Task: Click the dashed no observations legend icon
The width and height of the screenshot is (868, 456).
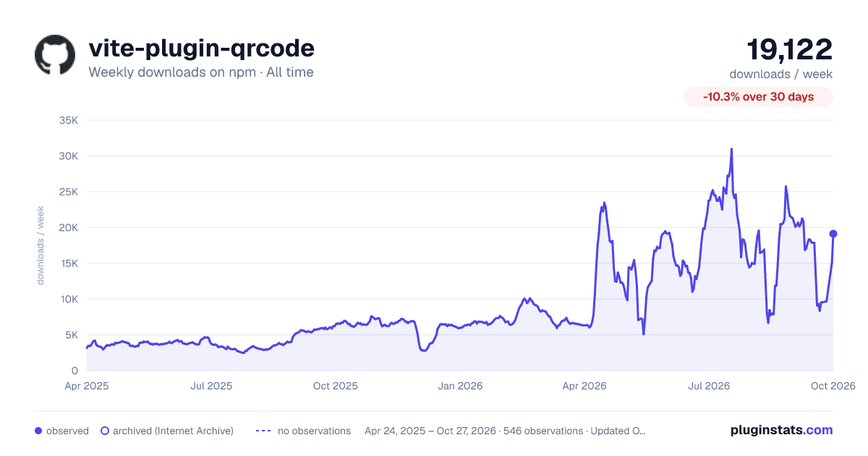Action: click(263, 431)
